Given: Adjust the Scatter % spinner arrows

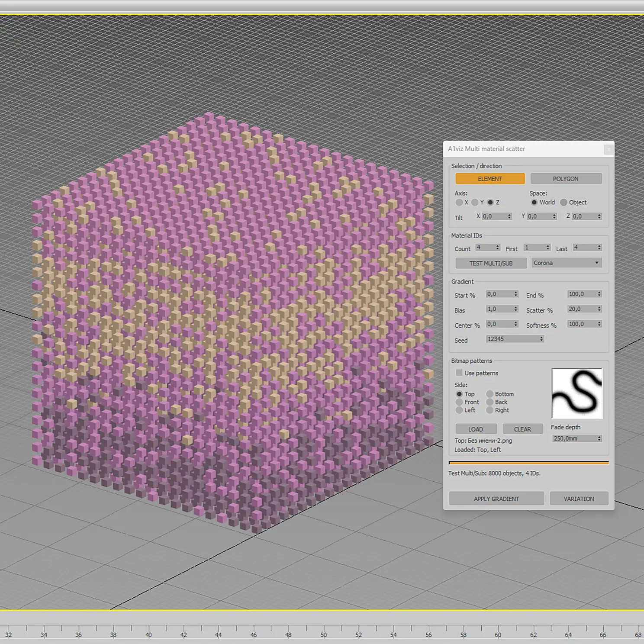Looking at the screenshot, I should coord(599,309).
